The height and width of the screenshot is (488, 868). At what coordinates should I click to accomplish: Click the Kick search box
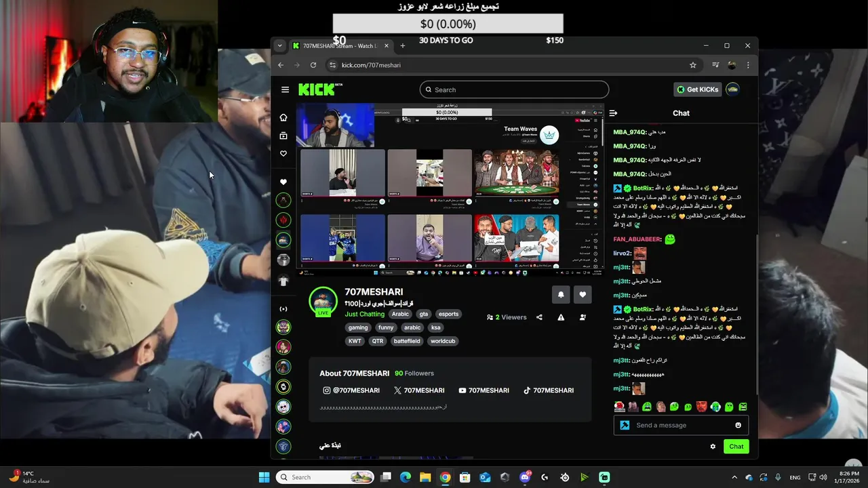point(514,89)
